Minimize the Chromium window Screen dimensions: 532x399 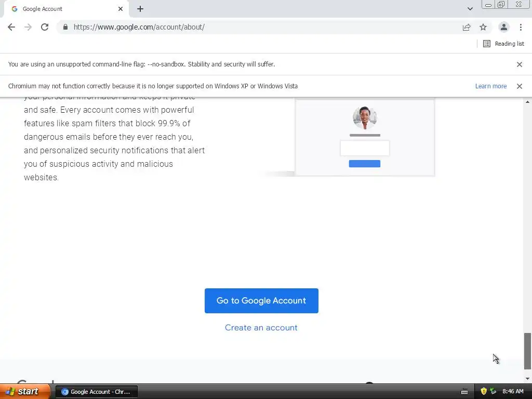(488, 5)
